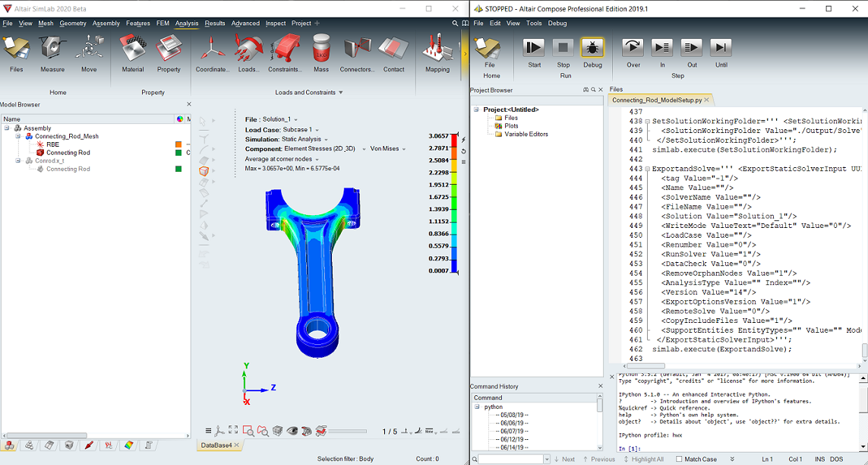Click the Debug bug icon in Compose
Image resolution: width=868 pixels, height=465 pixels.
click(592, 48)
